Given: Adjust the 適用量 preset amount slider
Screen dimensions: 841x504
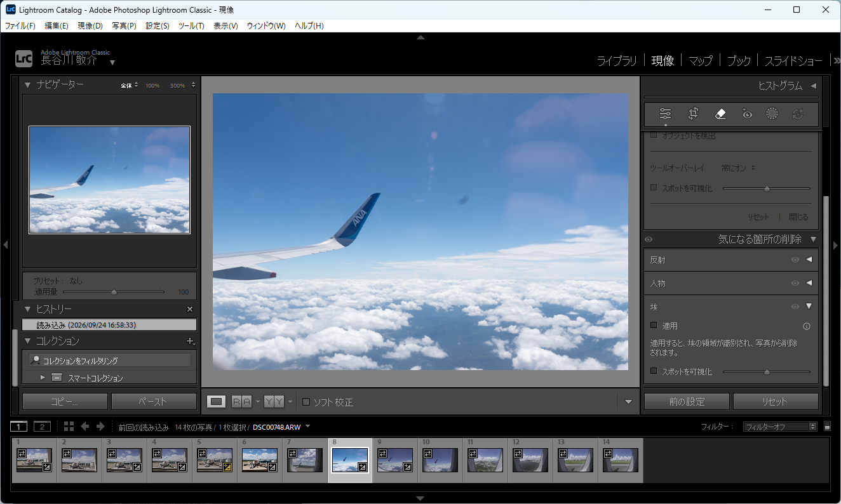Looking at the screenshot, I should (x=114, y=292).
